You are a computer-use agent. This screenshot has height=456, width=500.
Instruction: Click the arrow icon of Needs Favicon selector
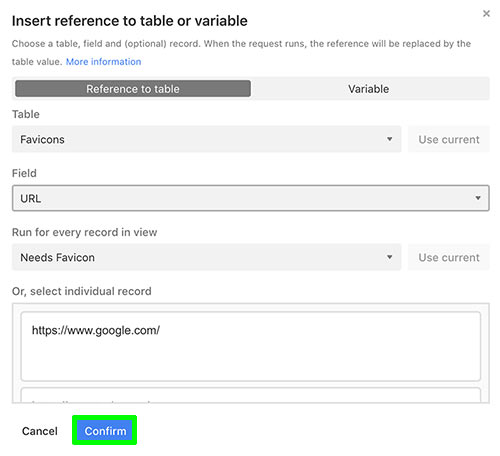tap(389, 257)
